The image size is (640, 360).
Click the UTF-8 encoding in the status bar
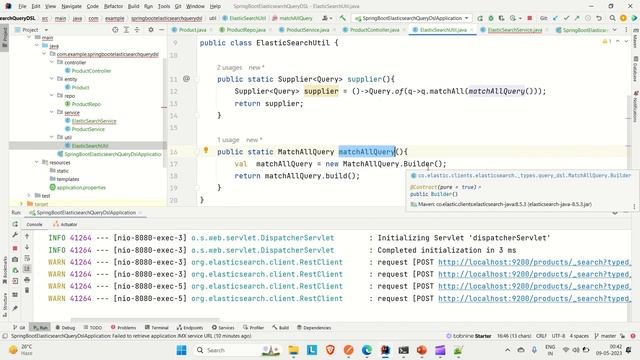(x=558, y=336)
